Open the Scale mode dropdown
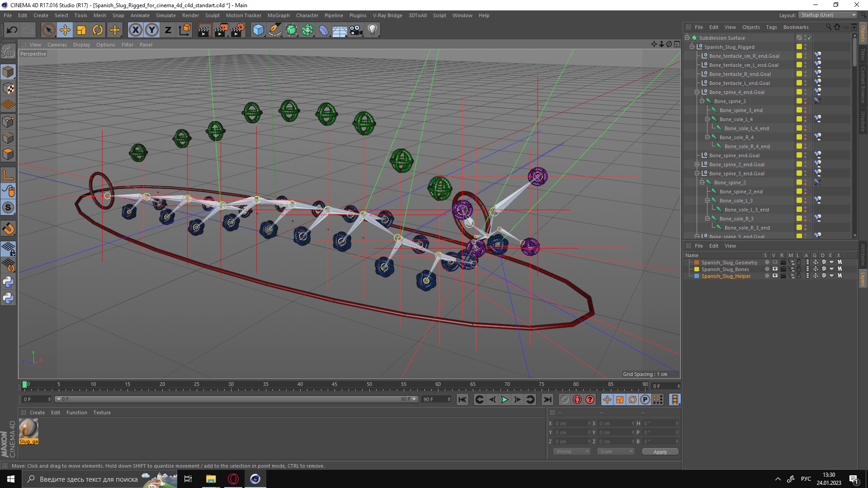 615,451
